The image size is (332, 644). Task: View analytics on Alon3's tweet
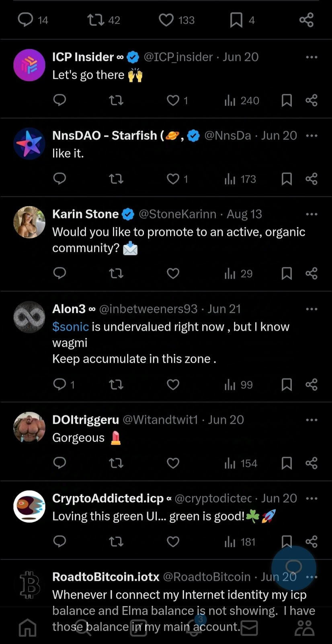[x=238, y=385]
